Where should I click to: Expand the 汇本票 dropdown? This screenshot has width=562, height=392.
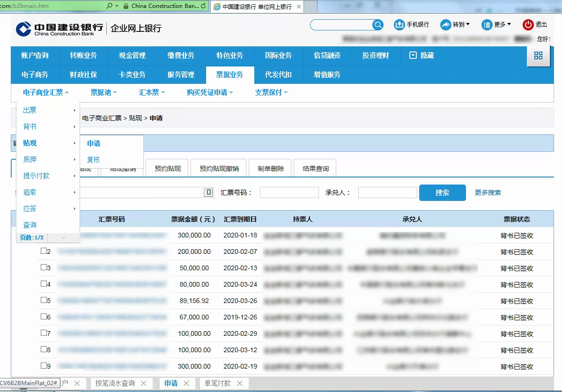(152, 93)
